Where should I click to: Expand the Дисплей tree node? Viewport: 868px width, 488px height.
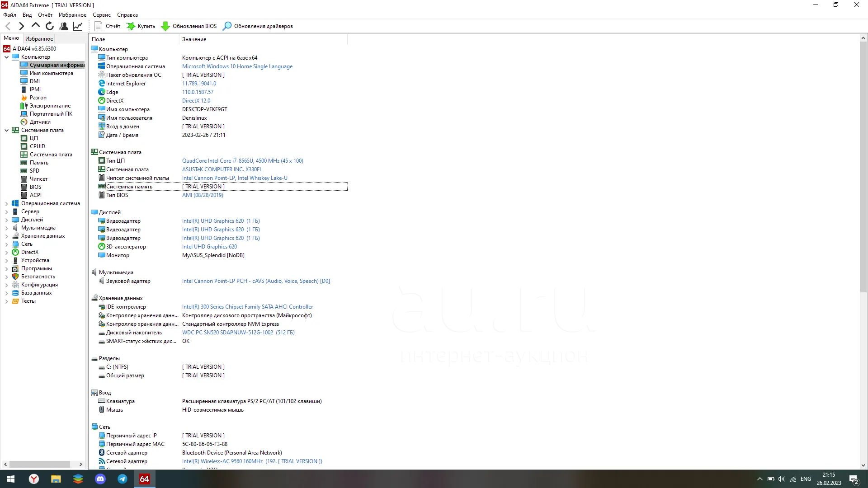click(x=6, y=220)
